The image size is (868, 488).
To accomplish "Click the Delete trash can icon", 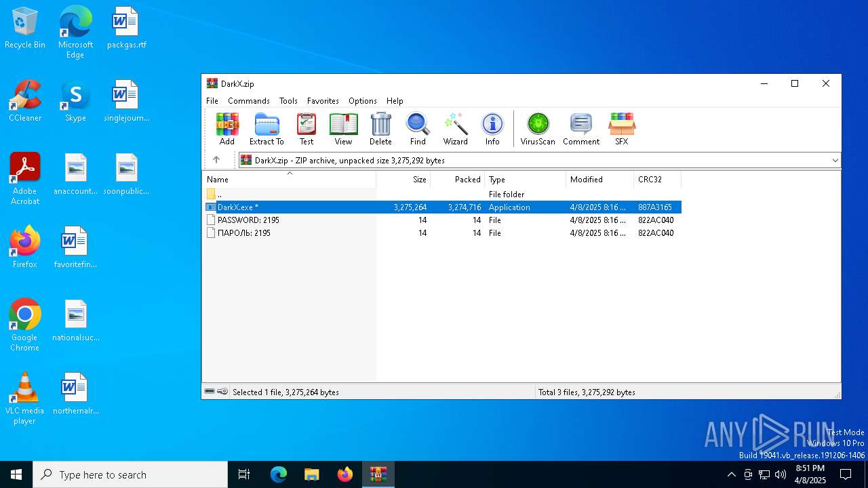I will [x=380, y=129].
